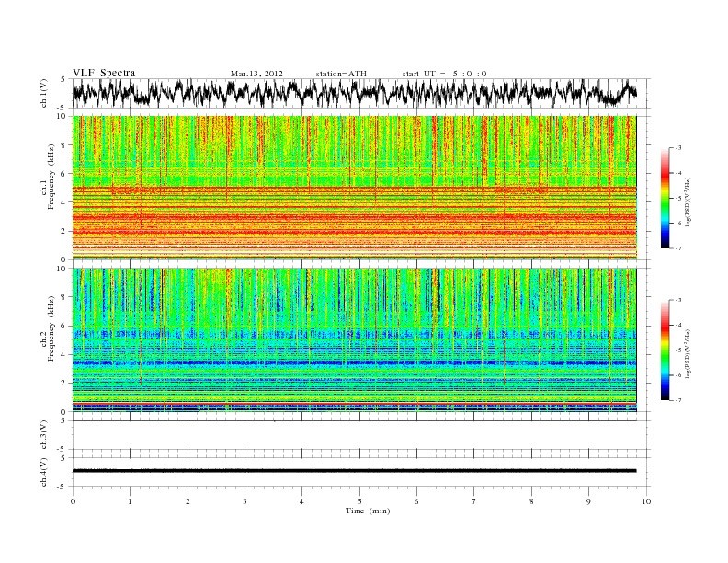Click the time axis tick label '3'

tap(245, 501)
